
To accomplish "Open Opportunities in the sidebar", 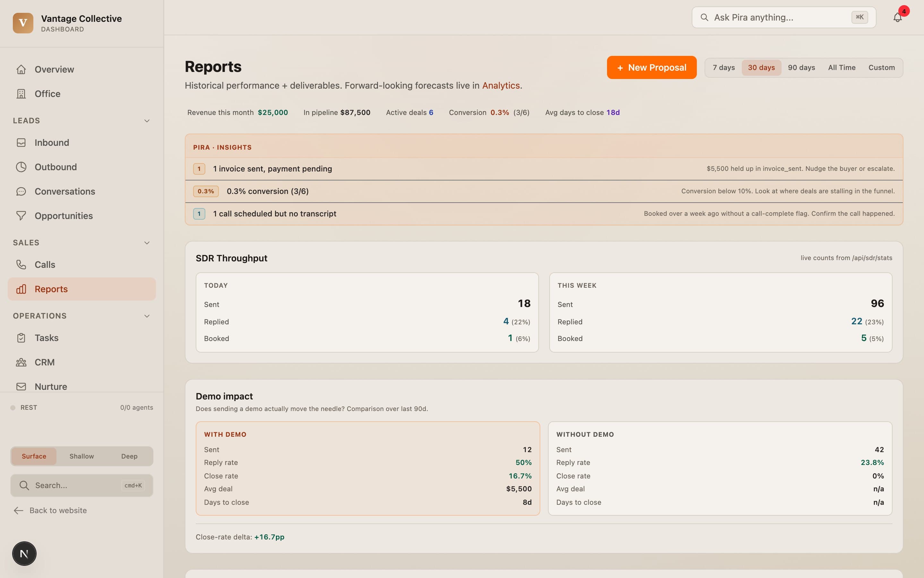I will tap(82, 215).
